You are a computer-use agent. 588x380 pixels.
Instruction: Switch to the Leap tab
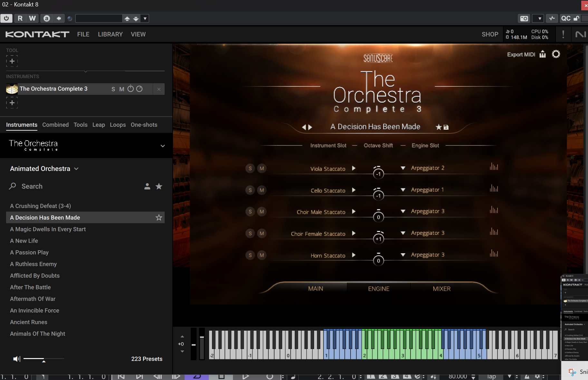click(x=99, y=125)
